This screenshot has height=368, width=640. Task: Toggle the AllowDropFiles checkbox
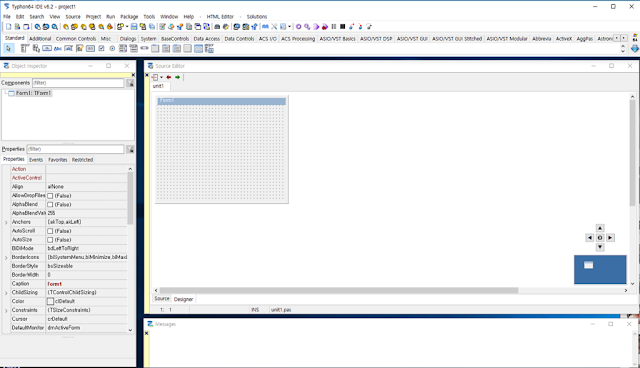pyautogui.click(x=50, y=196)
